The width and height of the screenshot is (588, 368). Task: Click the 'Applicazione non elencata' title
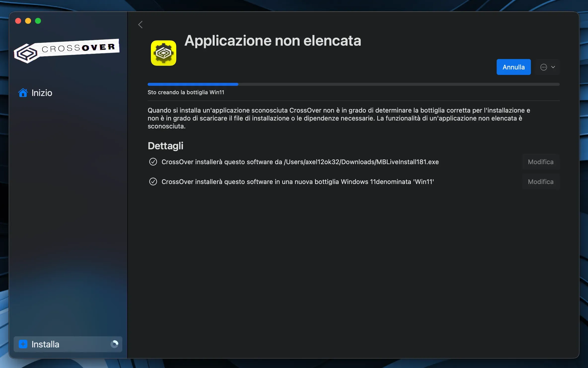(273, 40)
